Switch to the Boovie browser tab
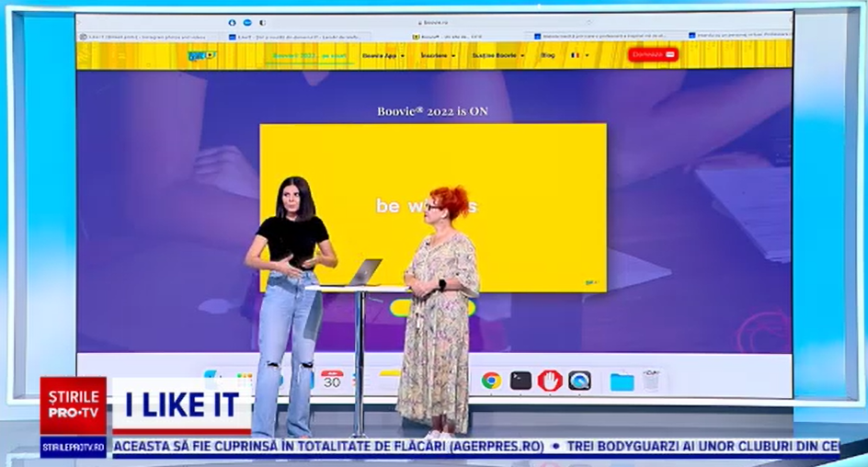 (x=447, y=37)
